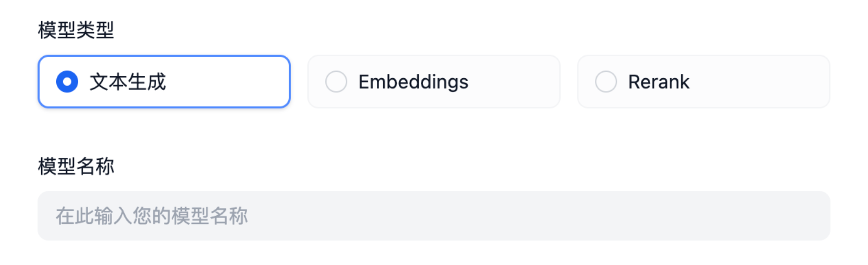
Task: Click the 模型名称 field label
Action: (76, 166)
